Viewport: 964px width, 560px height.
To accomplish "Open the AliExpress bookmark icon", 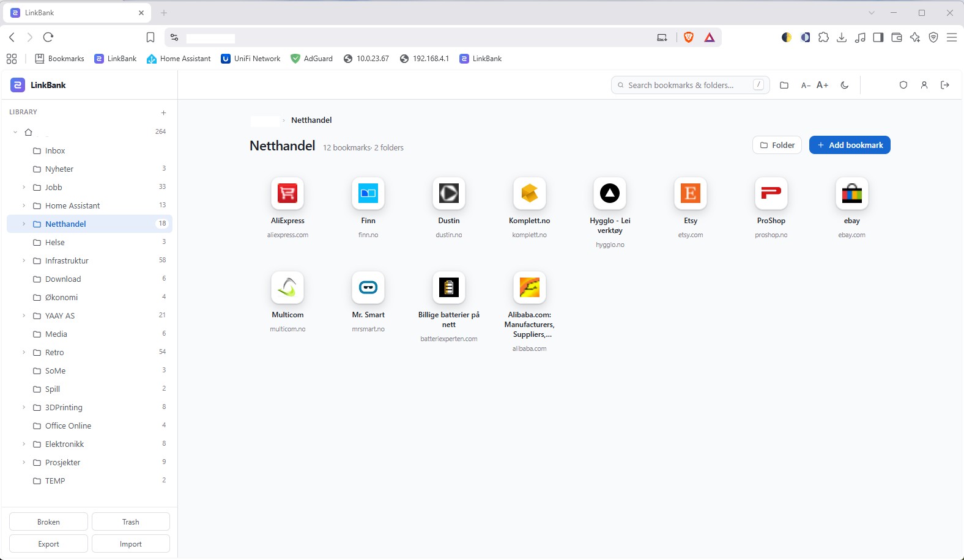I will click(x=287, y=193).
